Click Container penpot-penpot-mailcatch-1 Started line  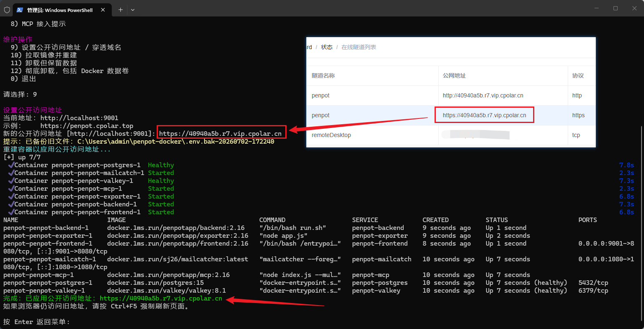(91, 173)
